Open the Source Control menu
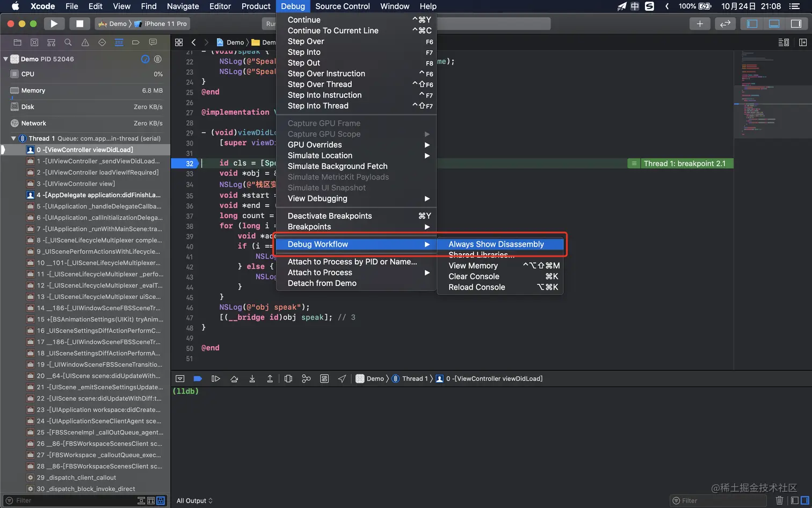 [x=343, y=6]
